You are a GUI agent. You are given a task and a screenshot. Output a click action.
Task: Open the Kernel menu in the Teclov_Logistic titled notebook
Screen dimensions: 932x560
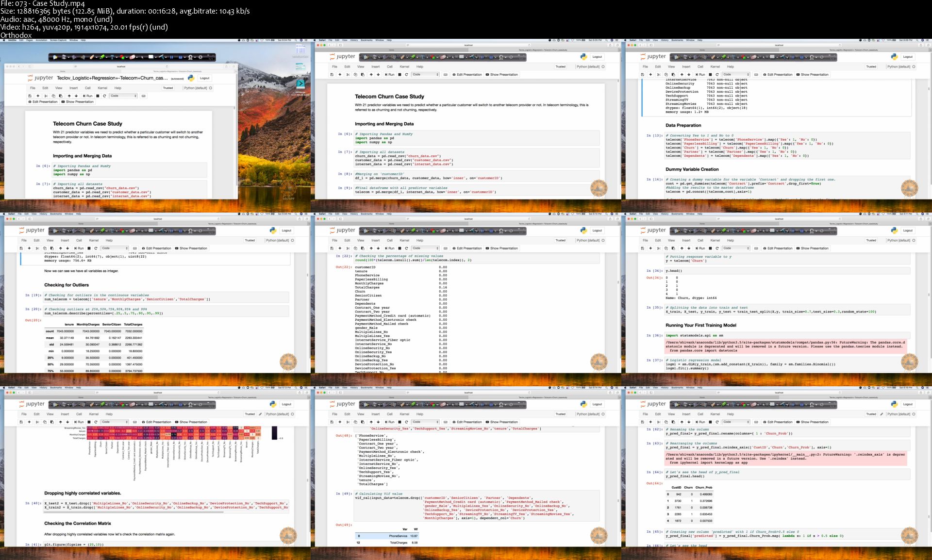[x=102, y=88]
